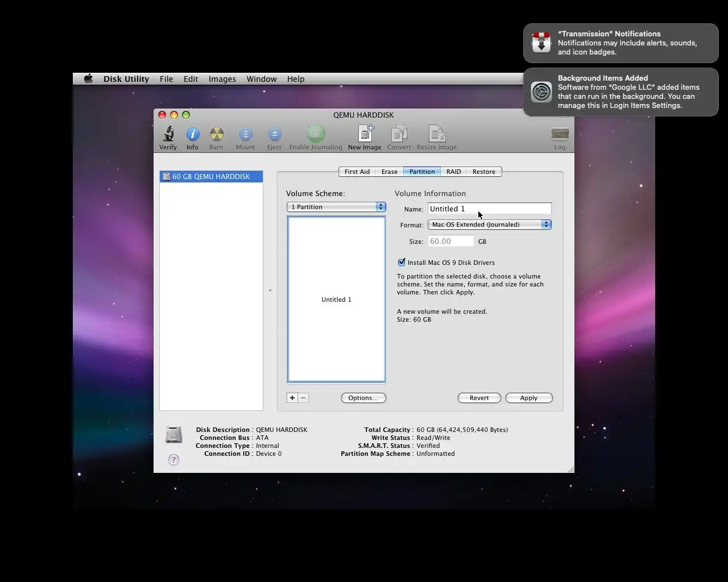Click "A new volume will be created." text
The width and height of the screenshot is (728, 582).
click(442, 311)
